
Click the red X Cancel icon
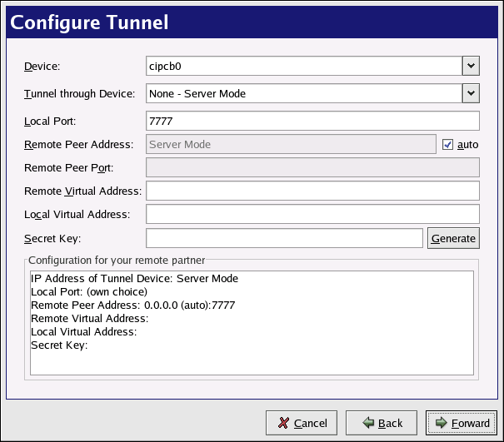click(x=284, y=423)
